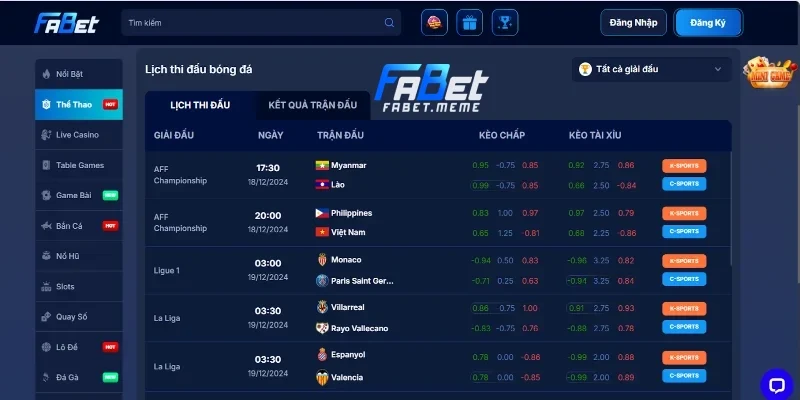
Task: Click the Slots sidebar icon
Action: 46,286
